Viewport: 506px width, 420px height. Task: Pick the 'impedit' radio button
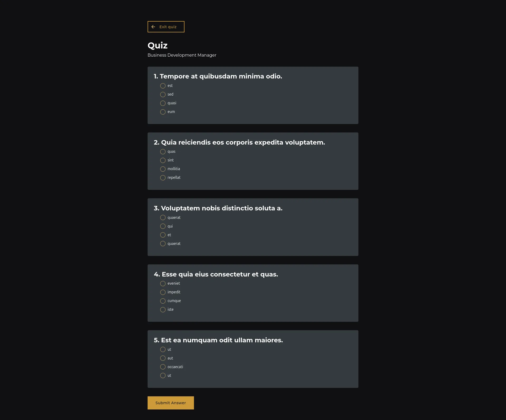tap(163, 292)
